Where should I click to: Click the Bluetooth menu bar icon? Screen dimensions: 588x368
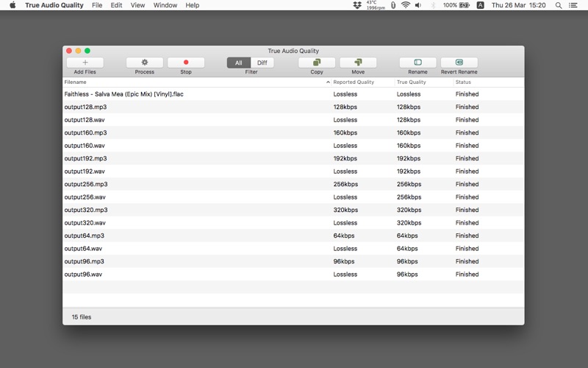(433, 5)
